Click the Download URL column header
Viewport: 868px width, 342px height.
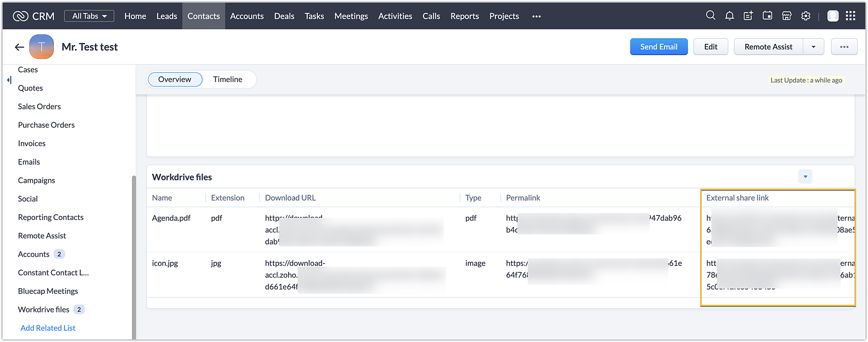coord(290,198)
